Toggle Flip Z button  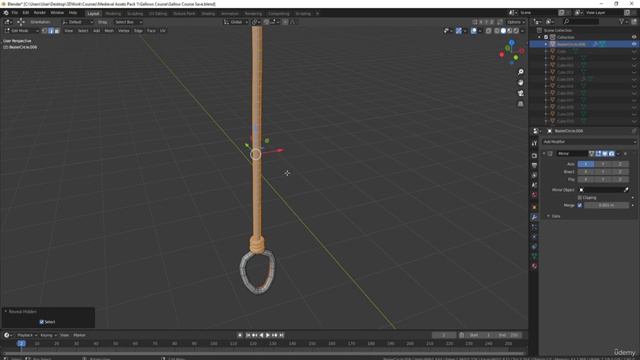pyautogui.click(x=620, y=179)
